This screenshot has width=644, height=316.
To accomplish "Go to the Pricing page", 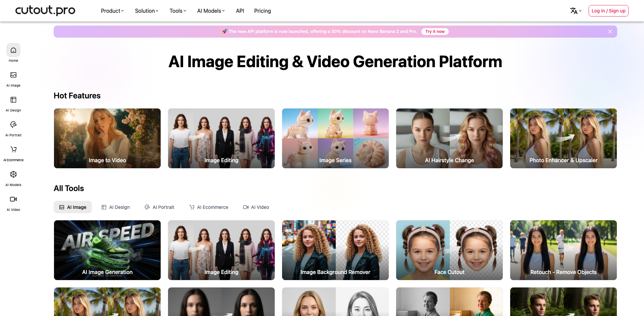I will [x=262, y=11].
